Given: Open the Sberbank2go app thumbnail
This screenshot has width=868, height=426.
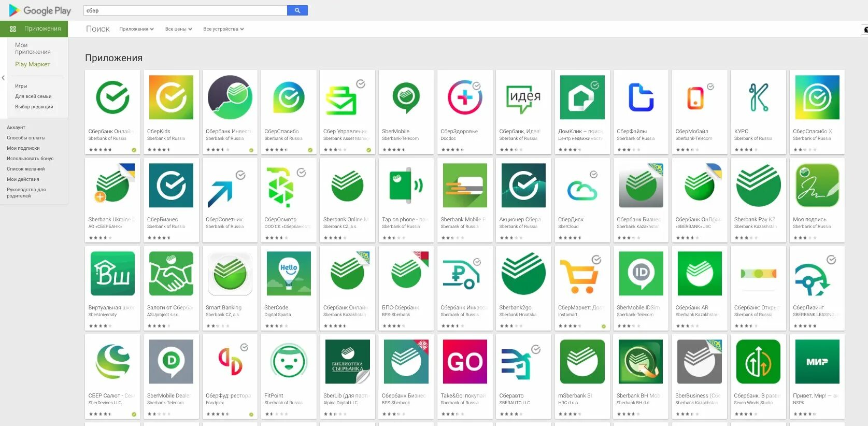Looking at the screenshot, I should 523,274.
